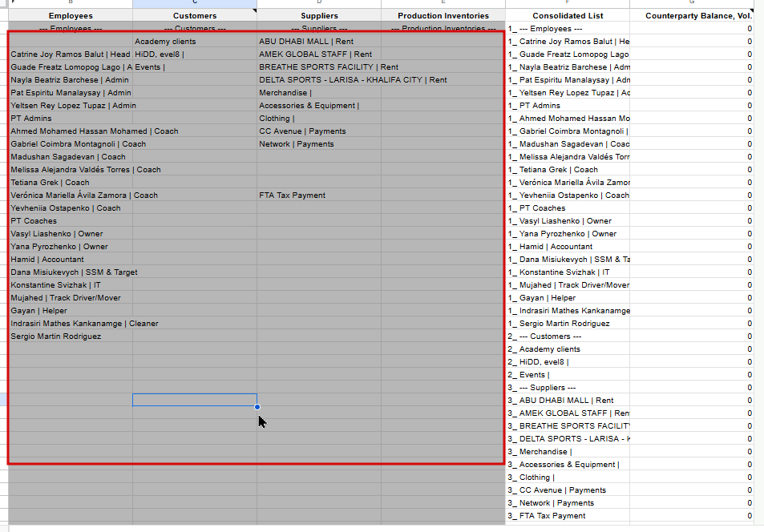Screen dimensions: 764x532
Task: Click Mujahed | Track Driver/Mover employee cell
Action: tap(71, 298)
